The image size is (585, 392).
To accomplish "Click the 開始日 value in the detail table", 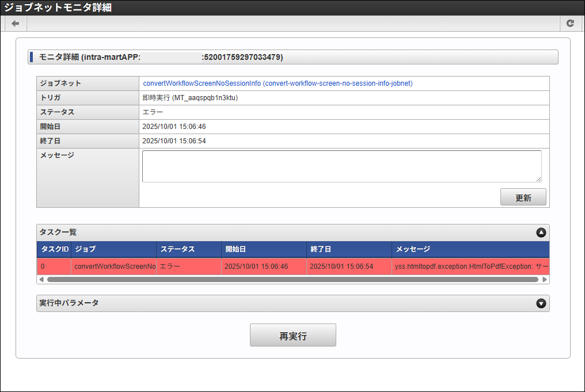I will 174,127.
